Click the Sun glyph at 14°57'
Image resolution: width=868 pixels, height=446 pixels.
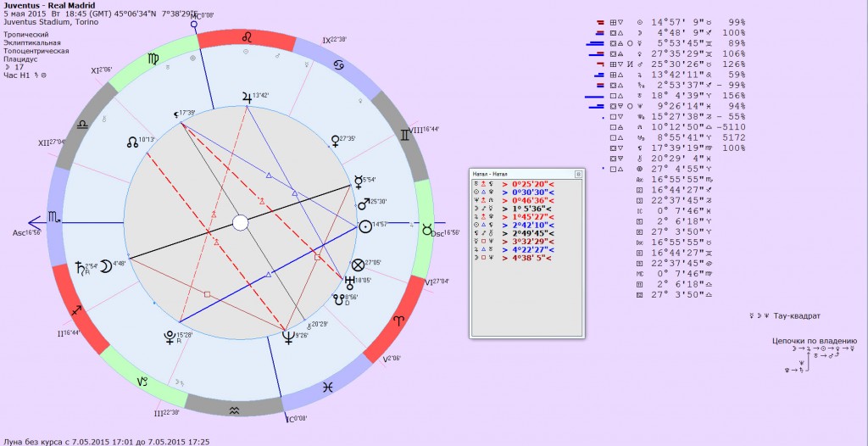tap(365, 226)
